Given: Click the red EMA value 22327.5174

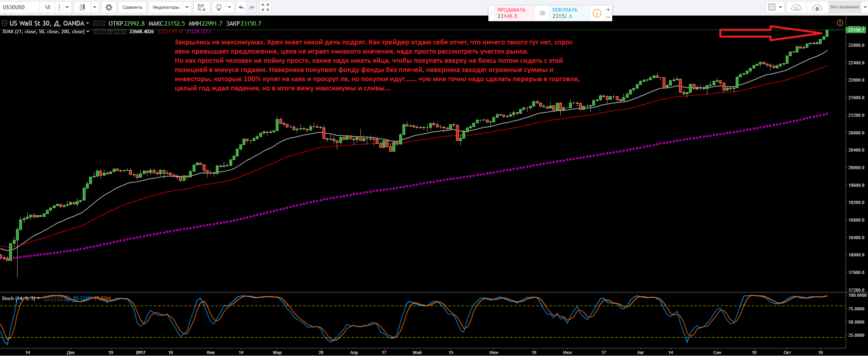Looking at the screenshot, I should tap(170, 32).
